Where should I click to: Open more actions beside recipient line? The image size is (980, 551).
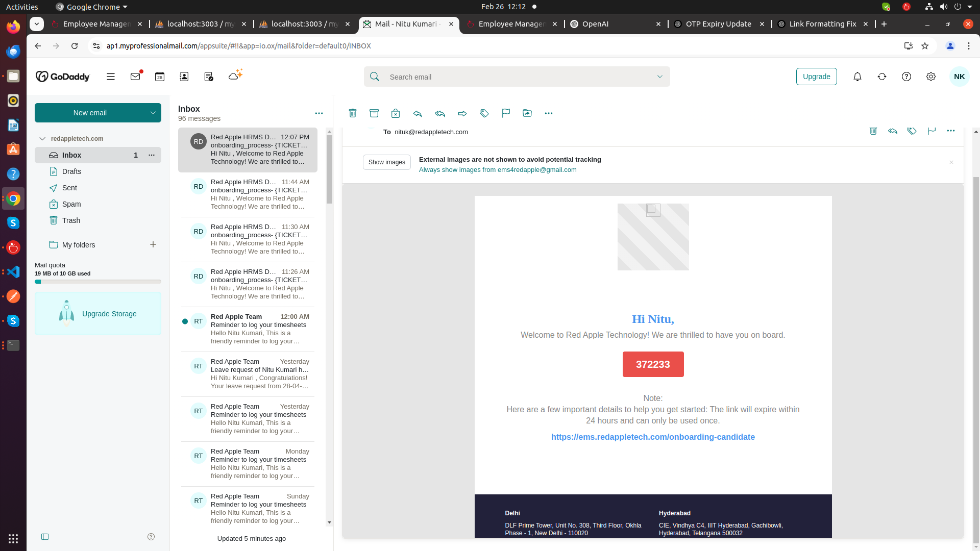coord(951,131)
